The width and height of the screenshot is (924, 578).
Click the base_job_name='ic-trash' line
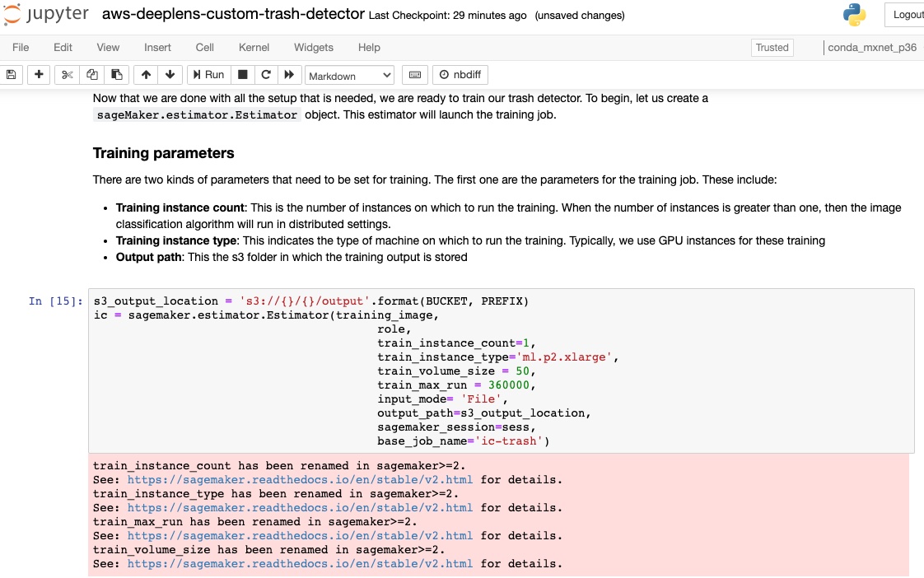(463, 441)
